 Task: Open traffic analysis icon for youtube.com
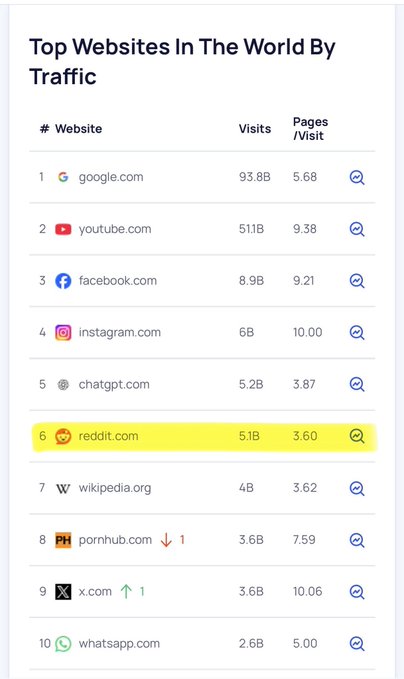pyautogui.click(x=357, y=229)
